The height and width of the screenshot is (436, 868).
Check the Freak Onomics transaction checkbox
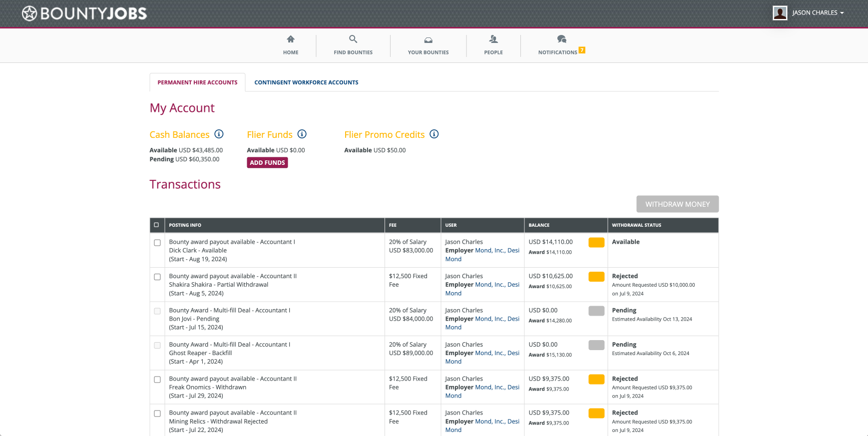pos(157,380)
